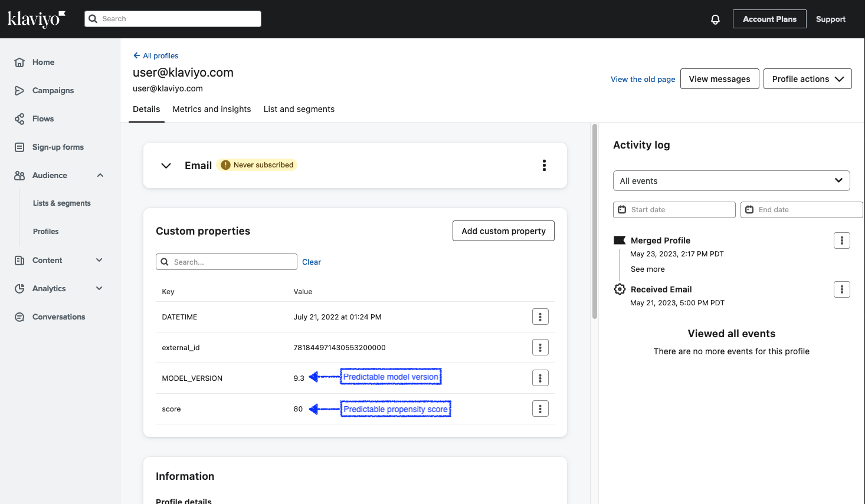
Task: Open the Profile actions dropdown
Action: coord(808,79)
